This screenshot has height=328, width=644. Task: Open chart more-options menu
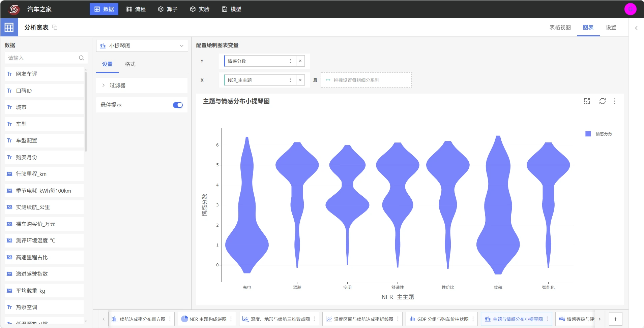coord(615,101)
